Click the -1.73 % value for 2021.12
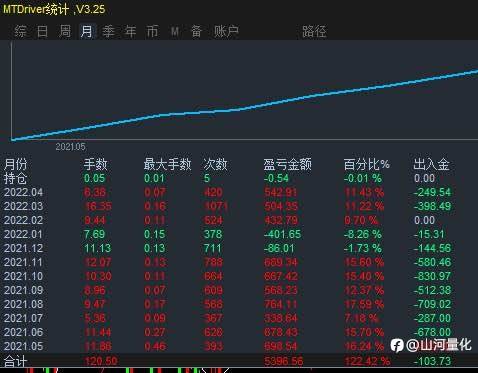Image resolution: width=478 pixels, height=373 pixels. coord(363,248)
